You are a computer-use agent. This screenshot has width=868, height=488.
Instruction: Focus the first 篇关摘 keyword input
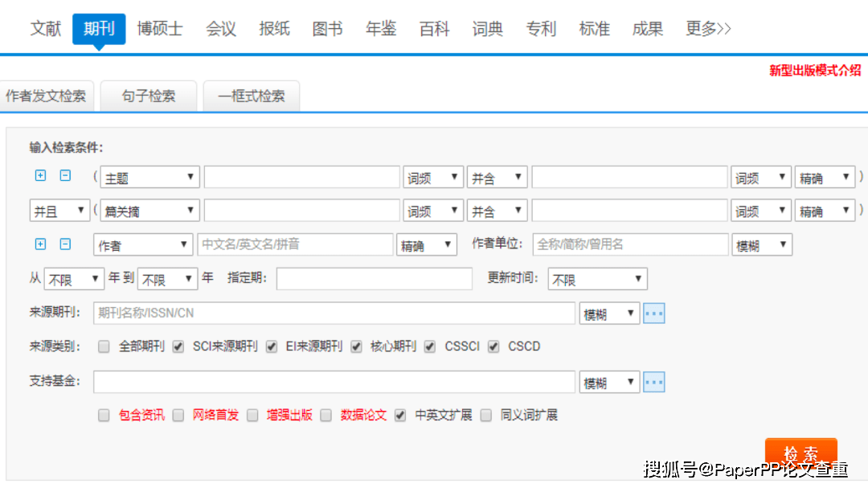[x=301, y=211]
